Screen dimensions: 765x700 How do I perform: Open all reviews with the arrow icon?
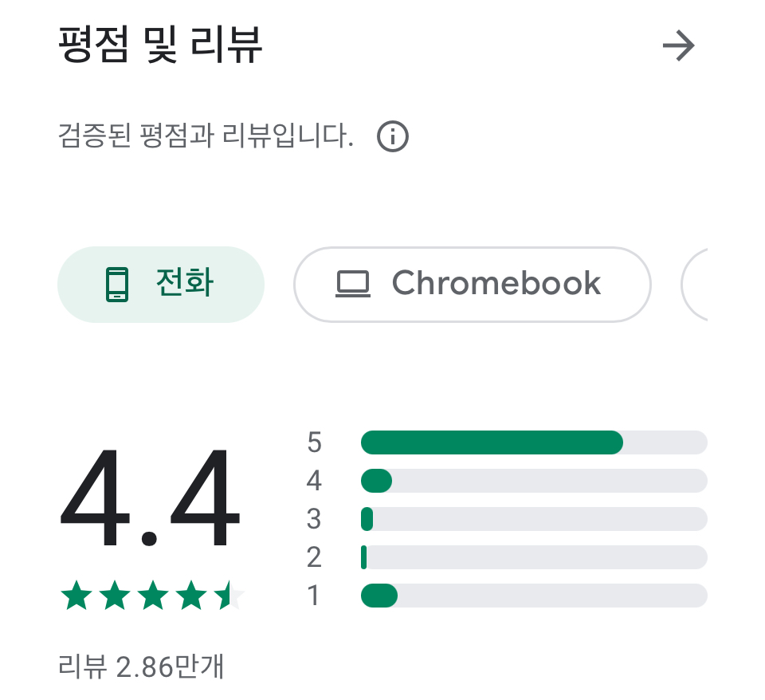pyautogui.click(x=678, y=46)
